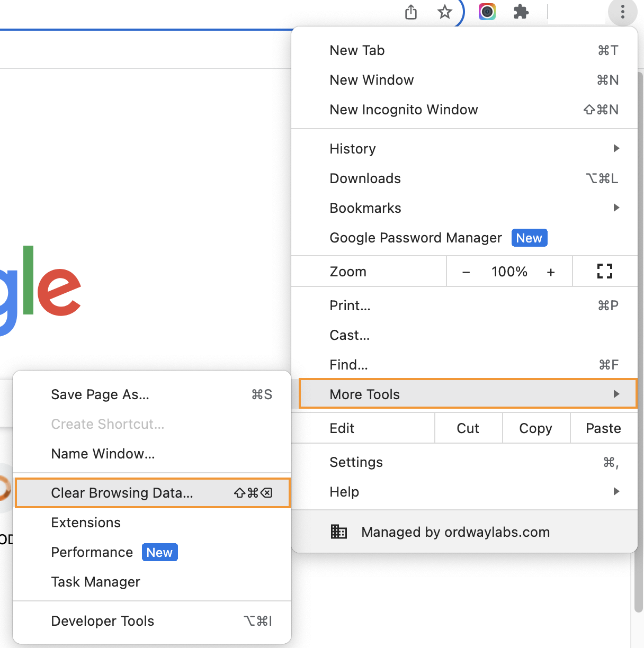Open Developer Tools from submenu
Viewport: 644px width, 648px height.
pos(152,621)
